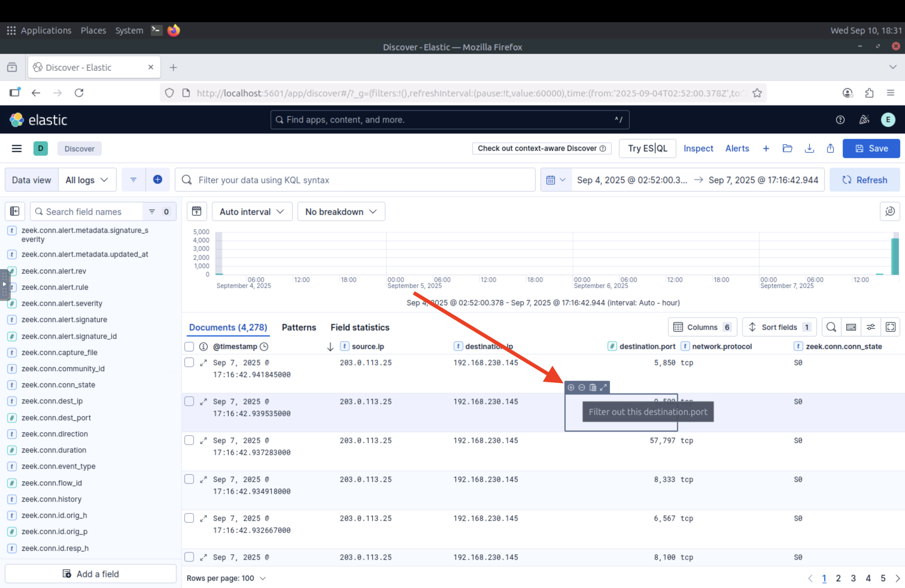Viewport: 905px width, 588px height.
Task: Click the filter-out icon in cell popover
Action: click(581, 387)
